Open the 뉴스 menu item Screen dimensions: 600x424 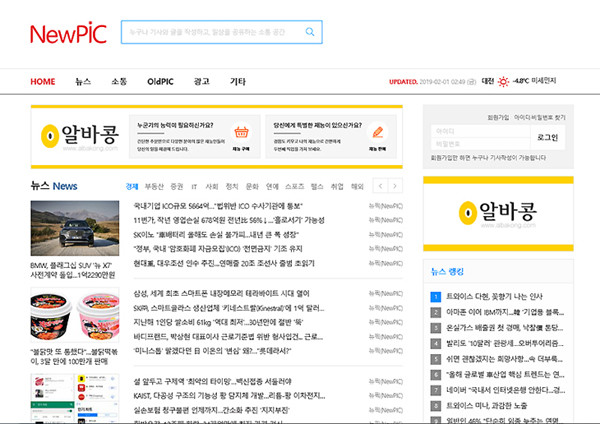(83, 82)
